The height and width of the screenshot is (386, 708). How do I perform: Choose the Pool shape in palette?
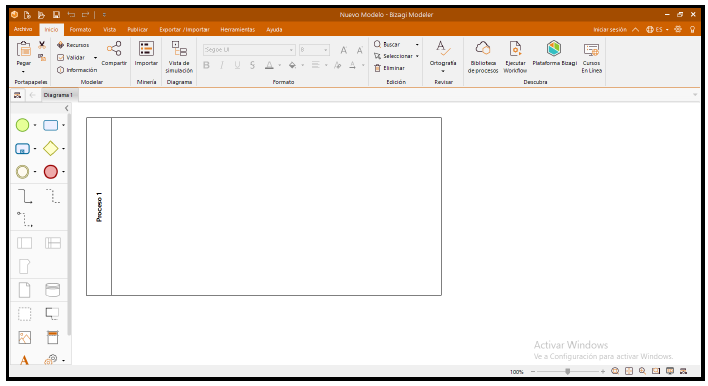tap(24, 243)
